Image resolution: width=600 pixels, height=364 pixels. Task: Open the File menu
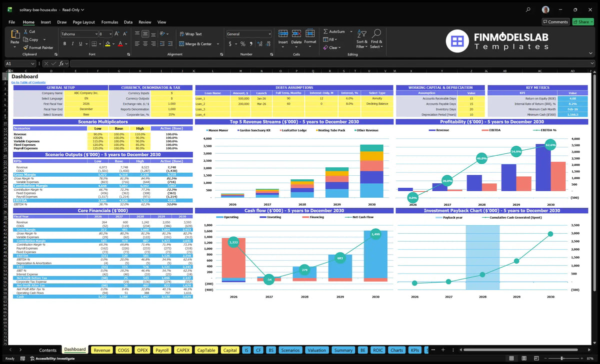[x=11, y=22]
